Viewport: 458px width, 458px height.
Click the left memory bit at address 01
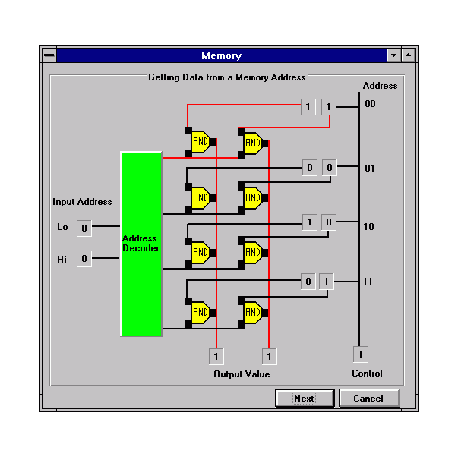pos(310,167)
